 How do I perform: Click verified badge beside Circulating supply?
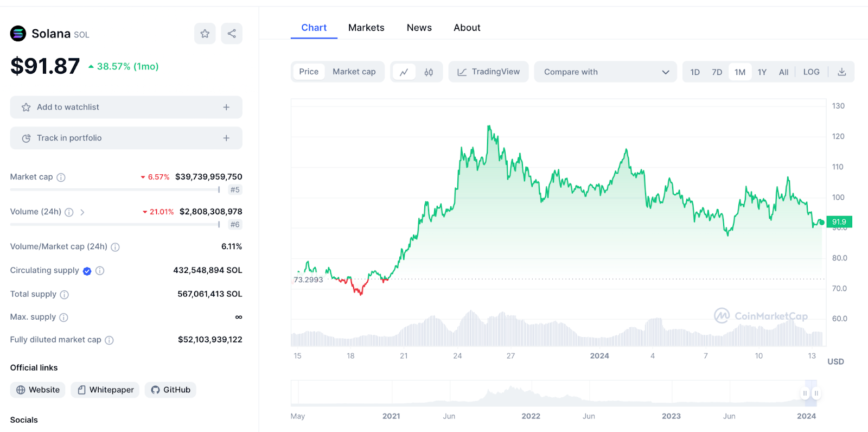(x=87, y=271)
